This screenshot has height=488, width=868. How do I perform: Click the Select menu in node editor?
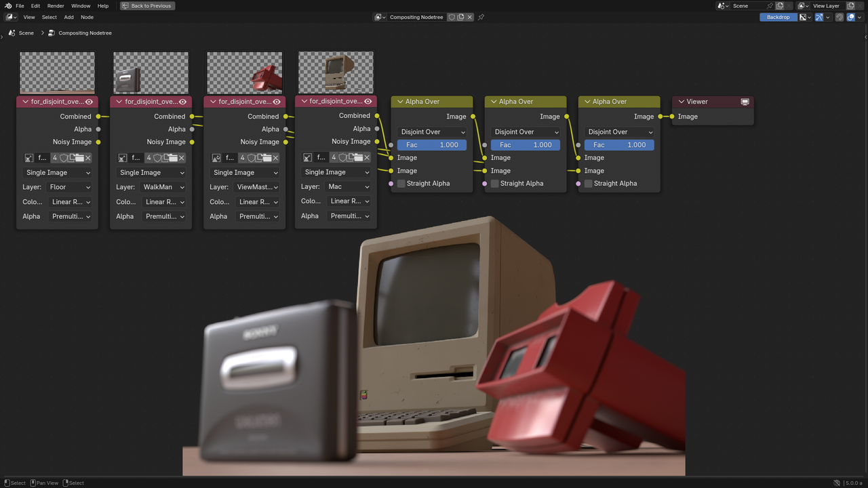pos(50,17)
